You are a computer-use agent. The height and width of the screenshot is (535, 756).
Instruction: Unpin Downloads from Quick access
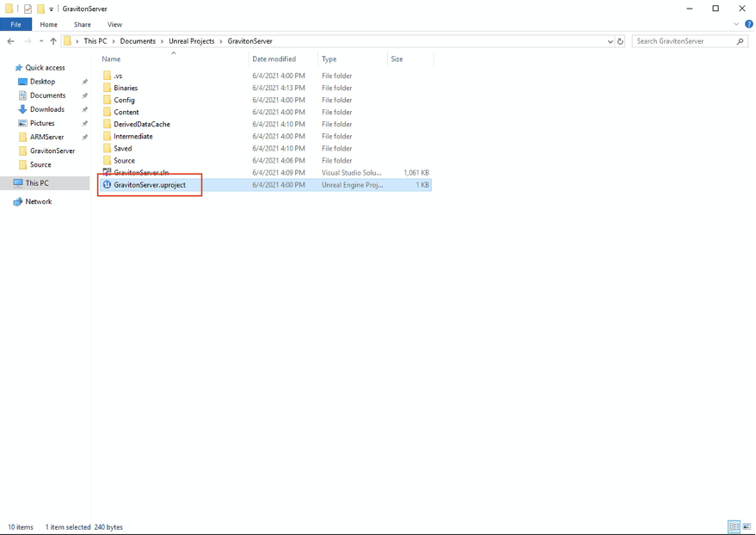pyautogui.click(x=83, y=108)
